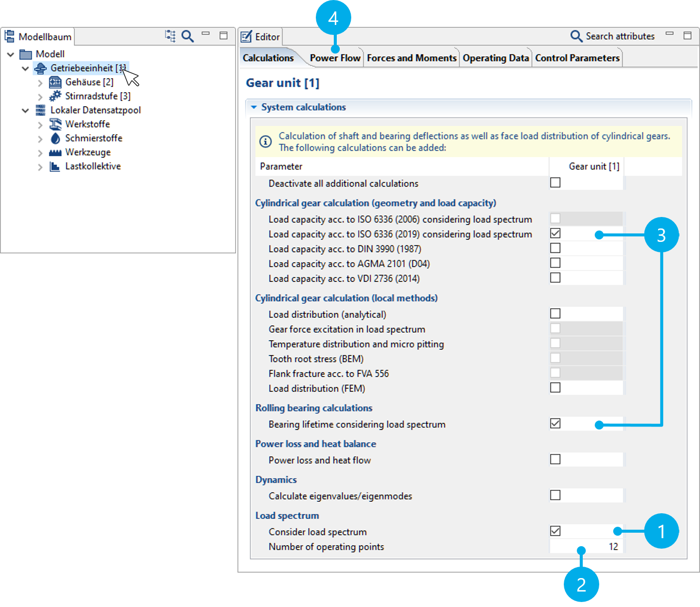This screenshot has width=700, height=607.
Task: Click the tree structure icon in Modellbaum toolbar
Action: (x=170, y=36)
